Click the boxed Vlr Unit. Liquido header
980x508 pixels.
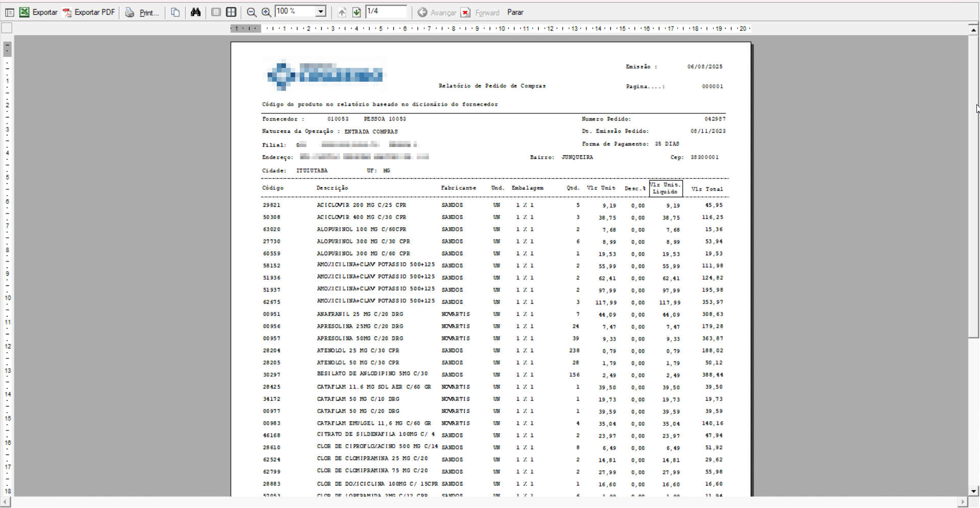click(x=665, y=188)
